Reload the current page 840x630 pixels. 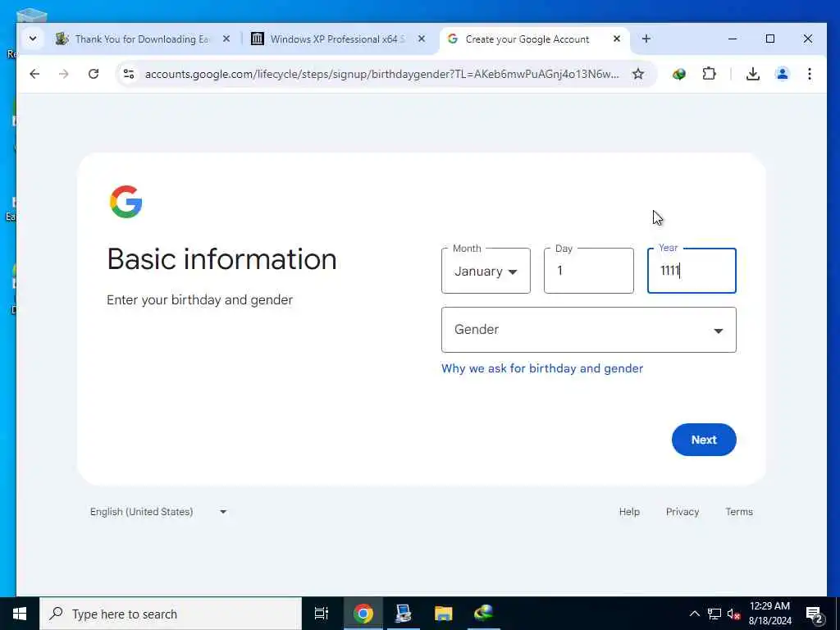tap(94, 74)
